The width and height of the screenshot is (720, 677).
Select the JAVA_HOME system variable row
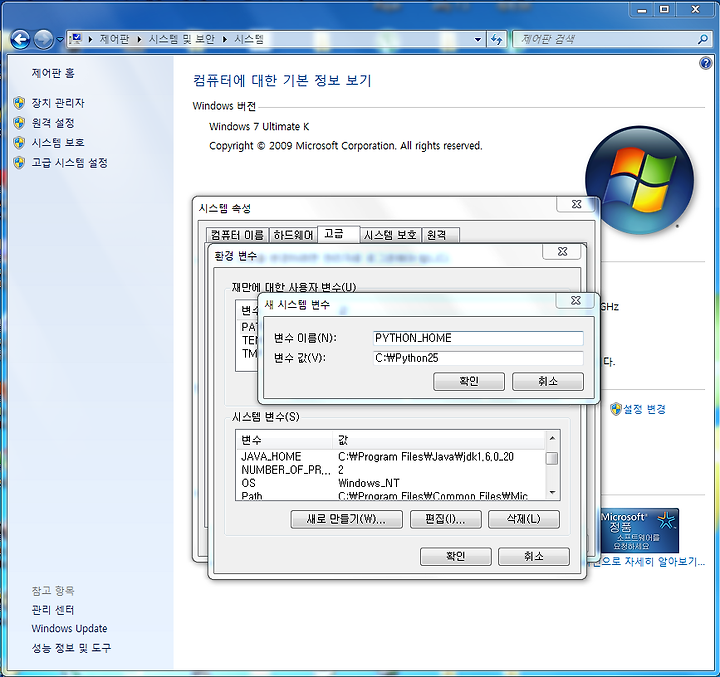pos(391,457)
